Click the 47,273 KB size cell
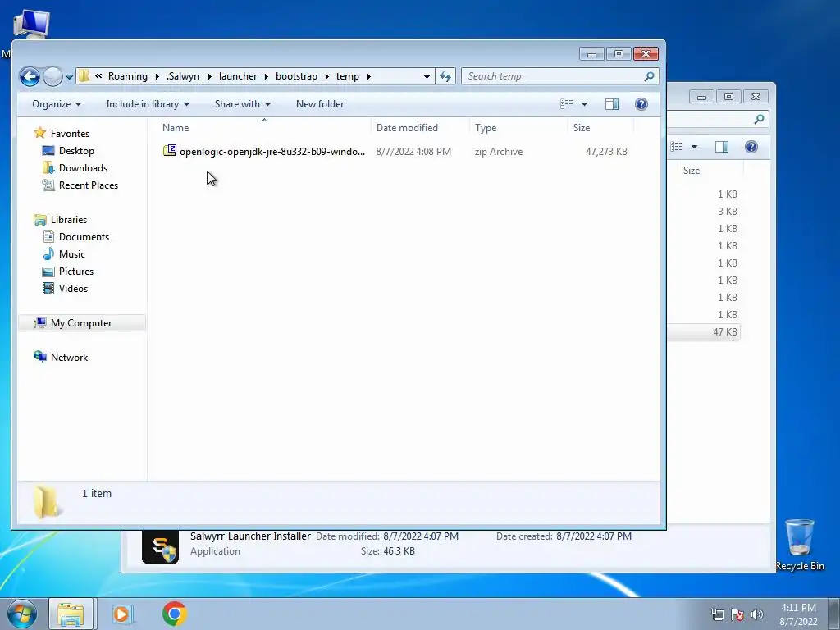This screenshot has height=630, width=840. [x=606, y=152]
